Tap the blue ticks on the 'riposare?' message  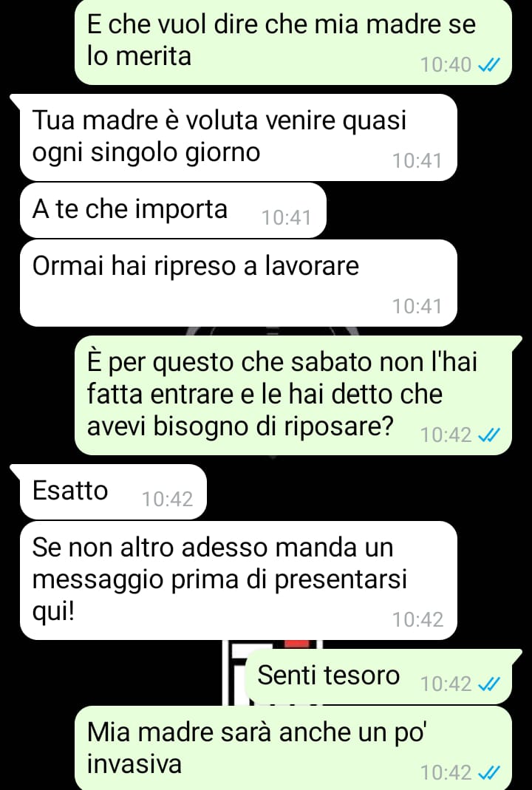pyautogui.click(x=488, y=435)
